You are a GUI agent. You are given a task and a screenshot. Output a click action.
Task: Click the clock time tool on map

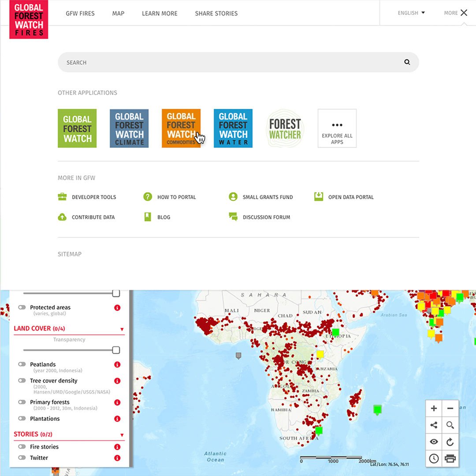434,458
